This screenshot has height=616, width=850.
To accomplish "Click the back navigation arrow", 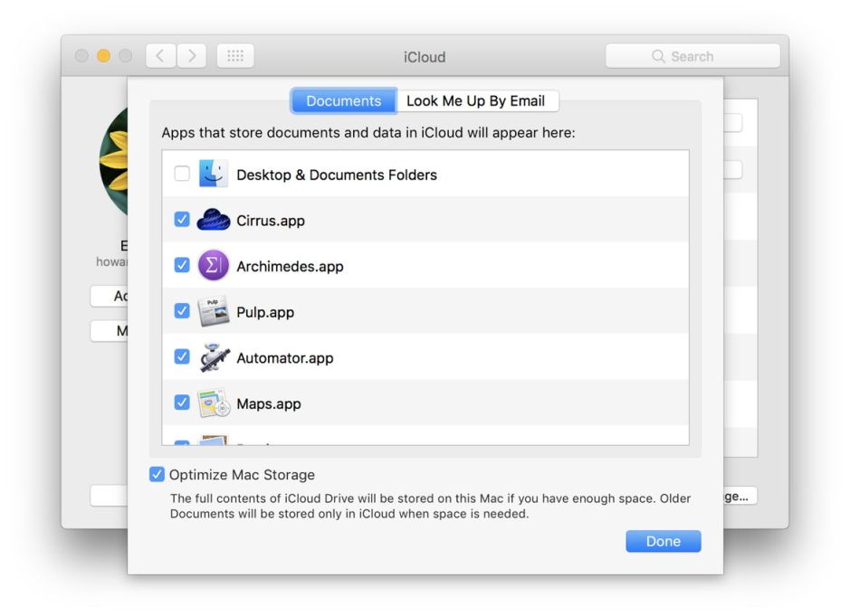I will point(159,55).
